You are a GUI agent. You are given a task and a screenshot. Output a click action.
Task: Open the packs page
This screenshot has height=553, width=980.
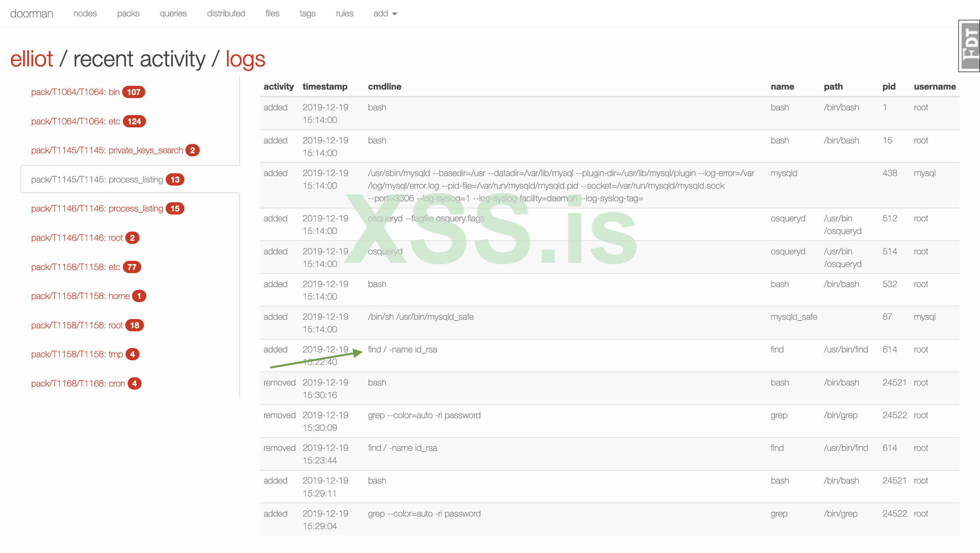128,14
